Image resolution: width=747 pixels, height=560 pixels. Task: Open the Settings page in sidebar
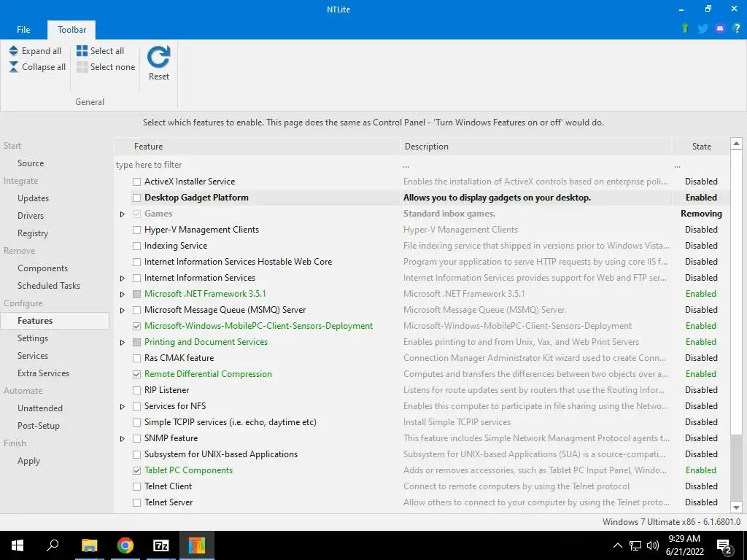pyautogui.click(x=33, y=338)
